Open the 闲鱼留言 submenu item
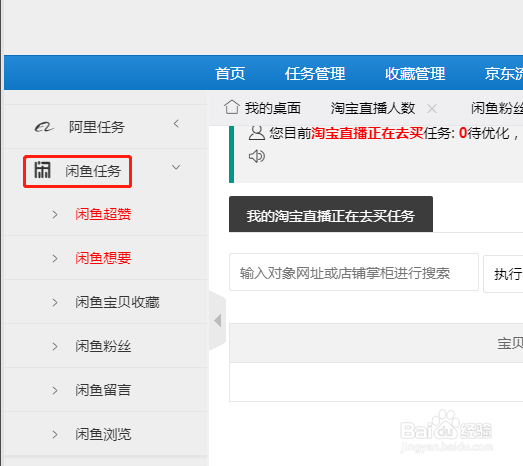523x466 pixels. click(103, 390)
